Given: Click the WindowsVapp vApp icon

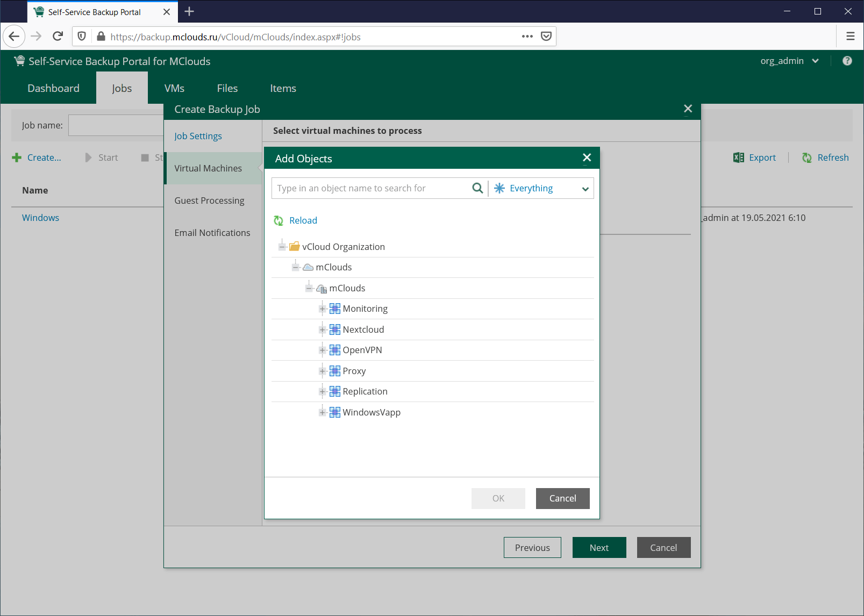Looking at the screenshot, I should [x=335, y=412].
